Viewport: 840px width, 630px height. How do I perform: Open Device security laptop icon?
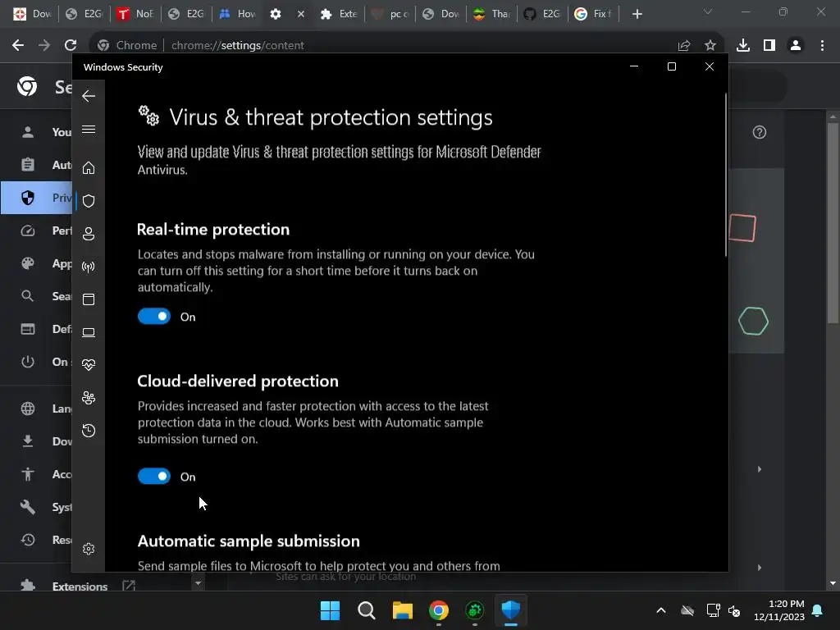[89, 332]
